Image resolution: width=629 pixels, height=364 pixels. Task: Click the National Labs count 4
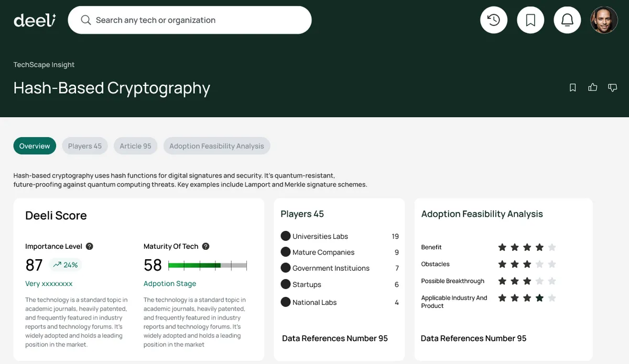pyautogui.click(x=397, y=302)
